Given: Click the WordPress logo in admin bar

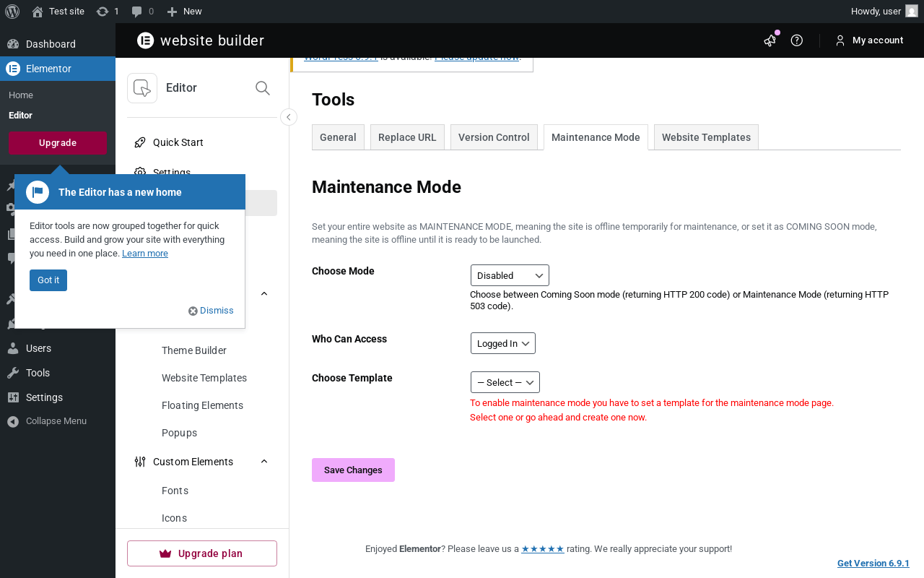Looking at the screenshot, I should tap(12, 12).
